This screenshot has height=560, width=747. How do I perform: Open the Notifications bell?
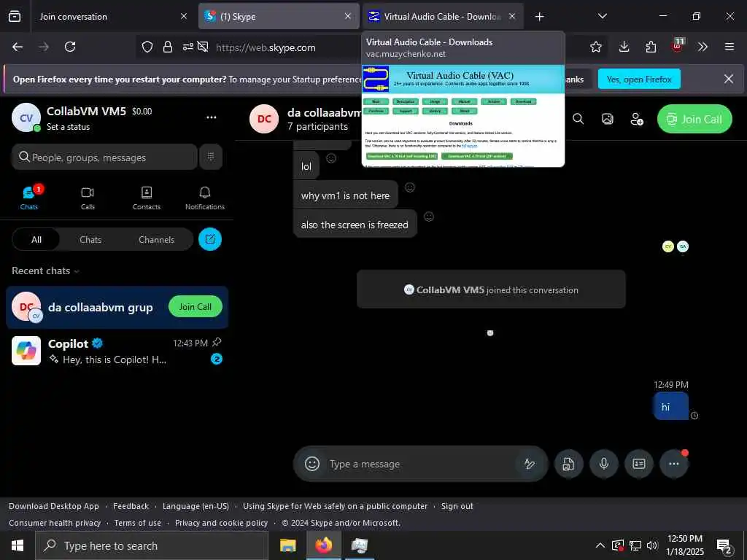coord(205,198)
